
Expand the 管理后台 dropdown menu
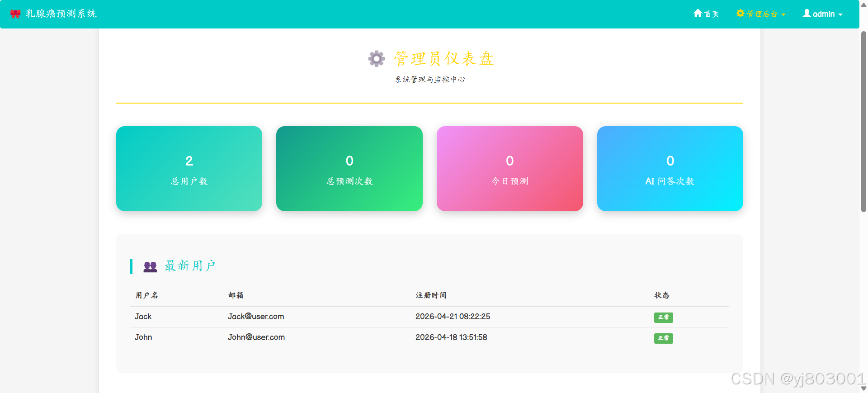[761, 14]
